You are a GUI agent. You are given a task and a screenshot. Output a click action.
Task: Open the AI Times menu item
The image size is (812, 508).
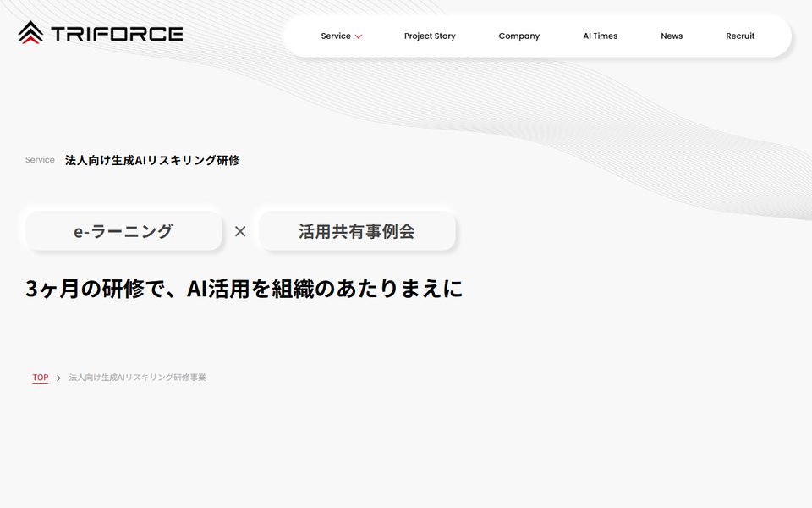(601, 36)
